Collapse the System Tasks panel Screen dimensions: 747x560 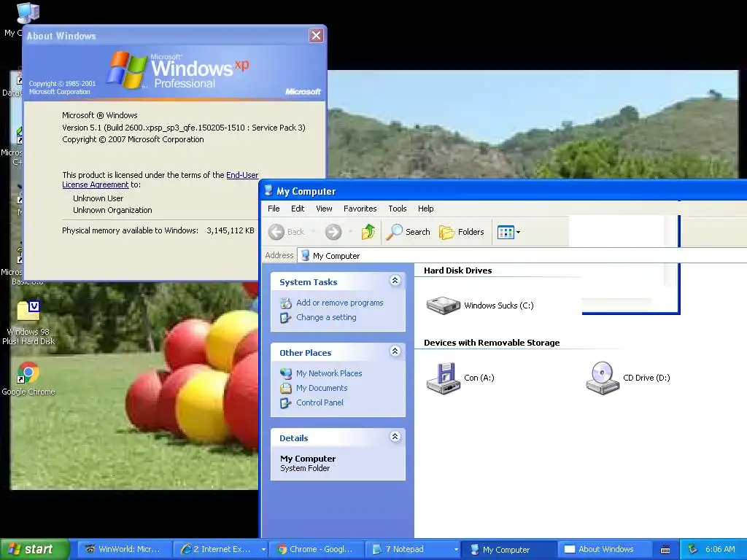pos(395,281)
